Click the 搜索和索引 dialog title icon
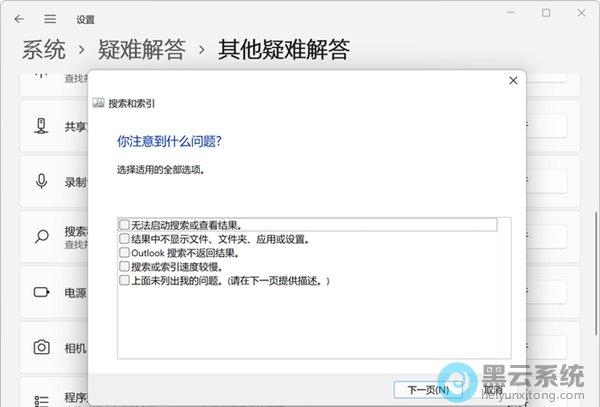The width and height of the screenshot is (600, 407). pyautogui.click(x=99, y=103)
